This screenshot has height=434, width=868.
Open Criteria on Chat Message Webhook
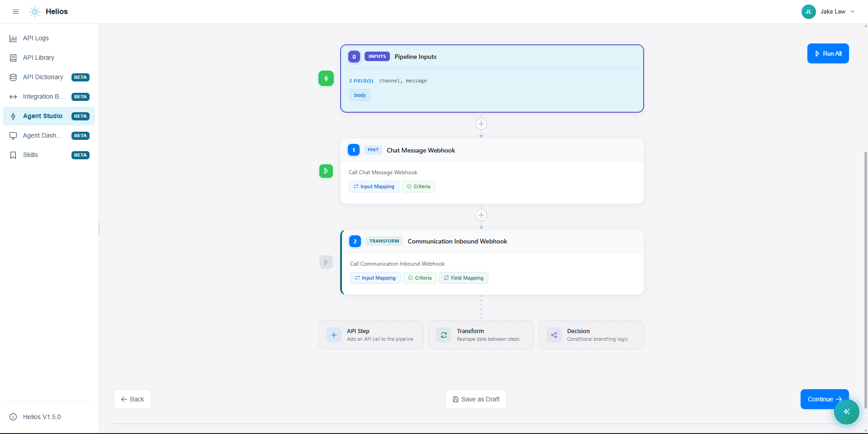(x=418, y=186)
